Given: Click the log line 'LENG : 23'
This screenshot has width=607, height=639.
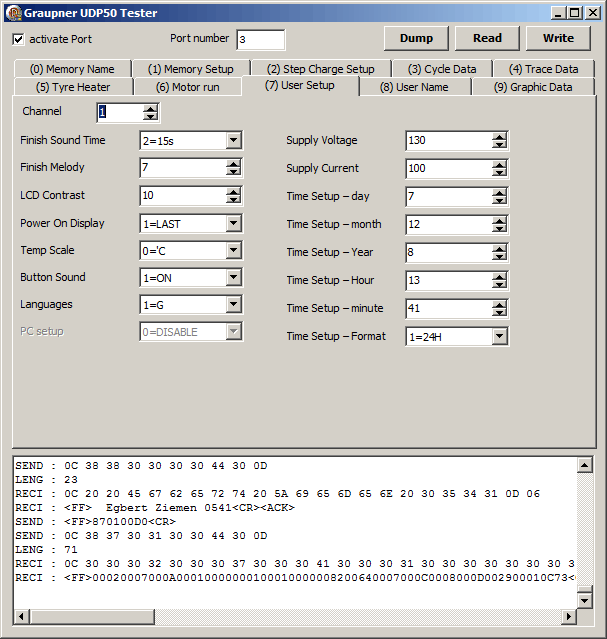Looking at the screenshot, I should 46,480.
